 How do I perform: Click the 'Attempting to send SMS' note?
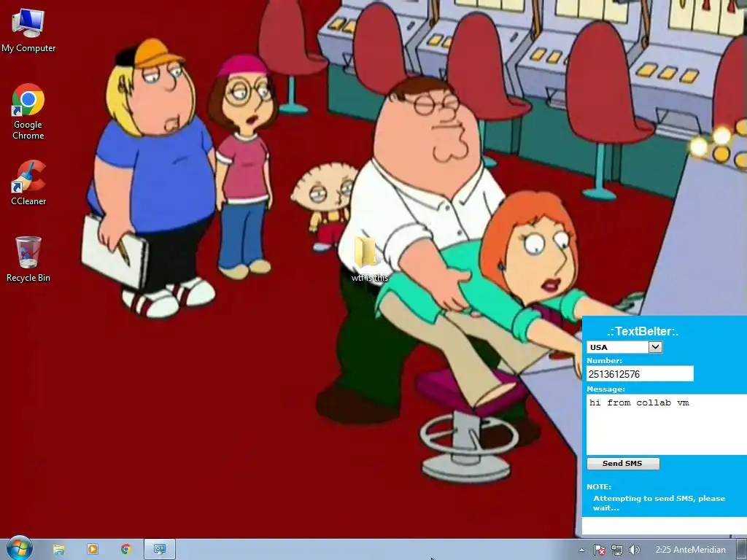tap(659, 503)
